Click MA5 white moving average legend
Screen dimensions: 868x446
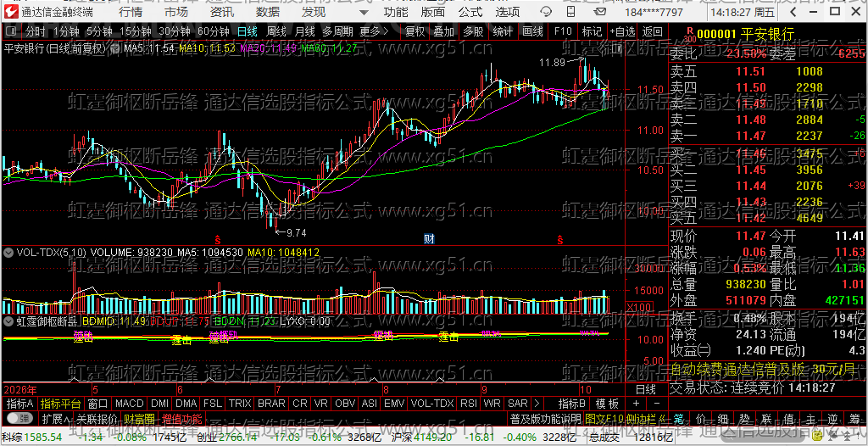149,49
